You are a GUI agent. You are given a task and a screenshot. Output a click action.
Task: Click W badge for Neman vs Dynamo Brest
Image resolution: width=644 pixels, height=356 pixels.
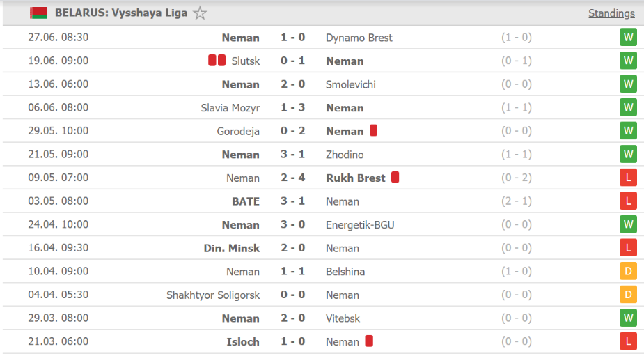coord(628,38)
